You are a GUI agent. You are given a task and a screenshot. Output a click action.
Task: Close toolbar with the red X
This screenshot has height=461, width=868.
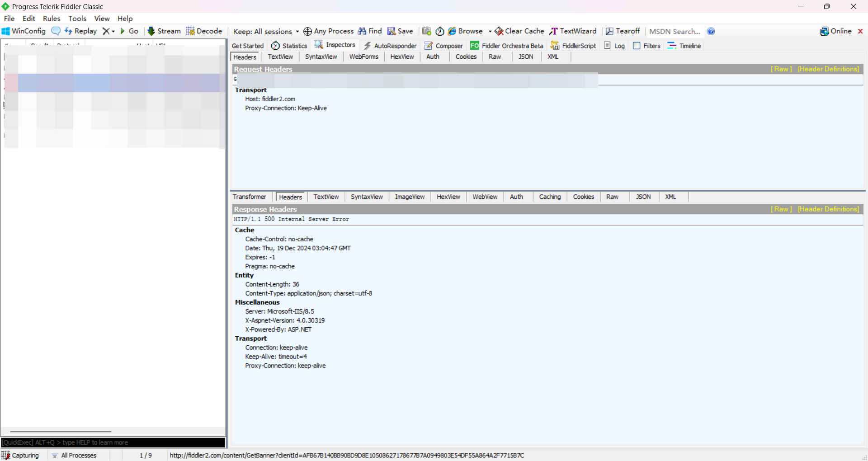pos(860,31)
